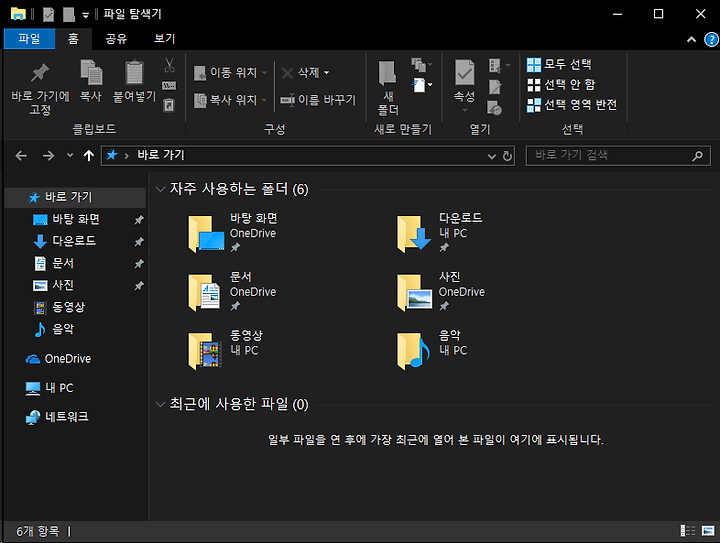This screenshot has height=543, width=720.
Task: Open the 다운로드 folder tile in main pane
Action: [x=440, y=233]
